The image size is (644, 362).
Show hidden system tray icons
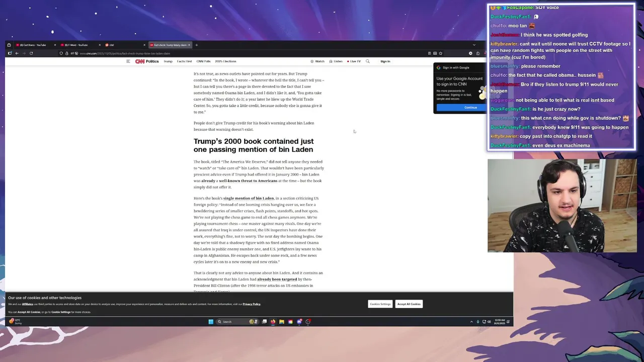(471, 322)
